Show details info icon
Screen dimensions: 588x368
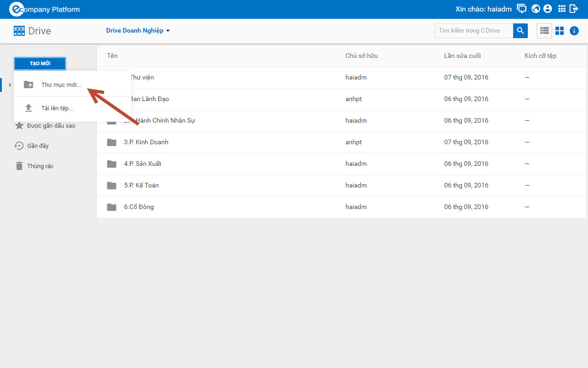574,31
